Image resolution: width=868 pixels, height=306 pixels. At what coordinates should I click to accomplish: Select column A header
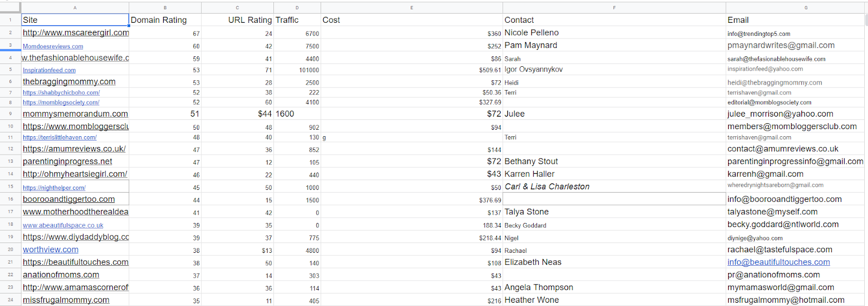[x=75, y=8]
